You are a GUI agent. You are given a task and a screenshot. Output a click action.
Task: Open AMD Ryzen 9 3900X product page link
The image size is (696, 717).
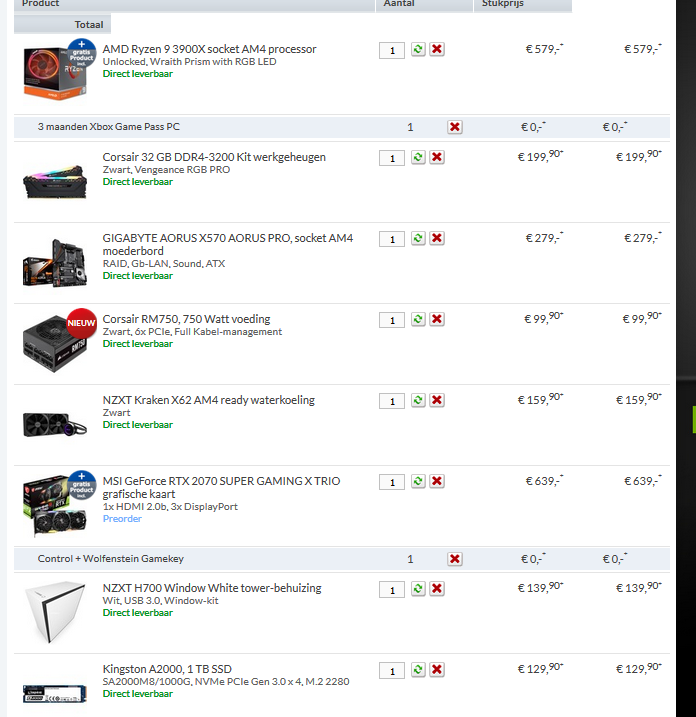209,49
